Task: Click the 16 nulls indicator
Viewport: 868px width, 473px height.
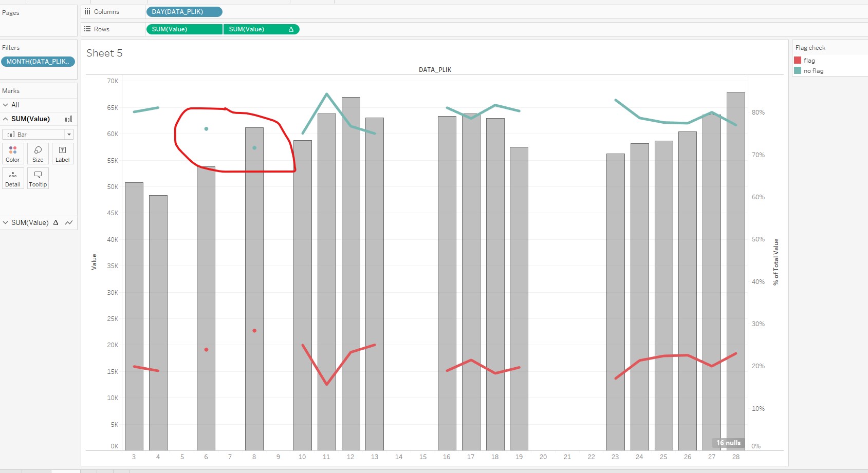Action: click(728, 443)
